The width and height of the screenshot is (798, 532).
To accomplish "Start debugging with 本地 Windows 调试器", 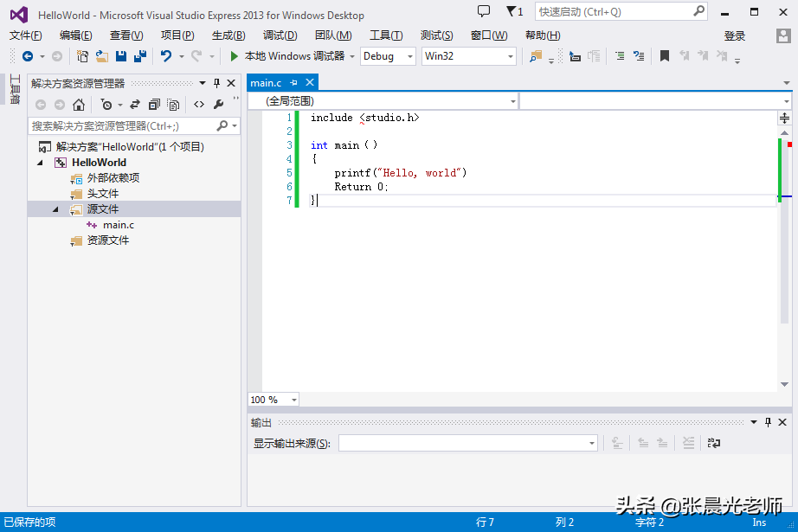I will tap(287, 56).
